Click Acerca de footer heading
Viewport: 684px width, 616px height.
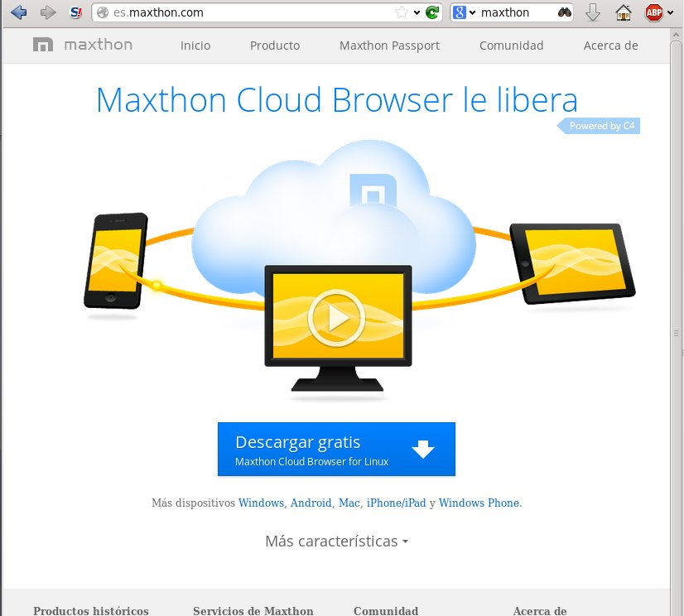[540, 610]
